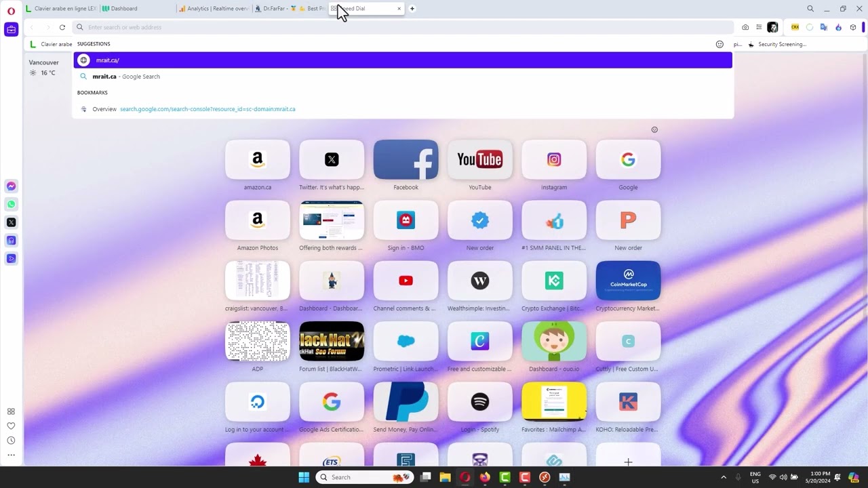868x488 pixels.
Task: Open the extensions cube icon
Action: point(853,27)
